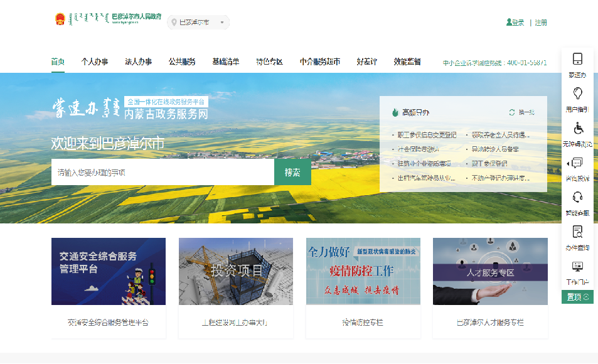The width and height of the screenshot is (598, 364).
Task: Open the 中介服务超市 menu item
Action: pyautogui.click(x=319, y=62)
